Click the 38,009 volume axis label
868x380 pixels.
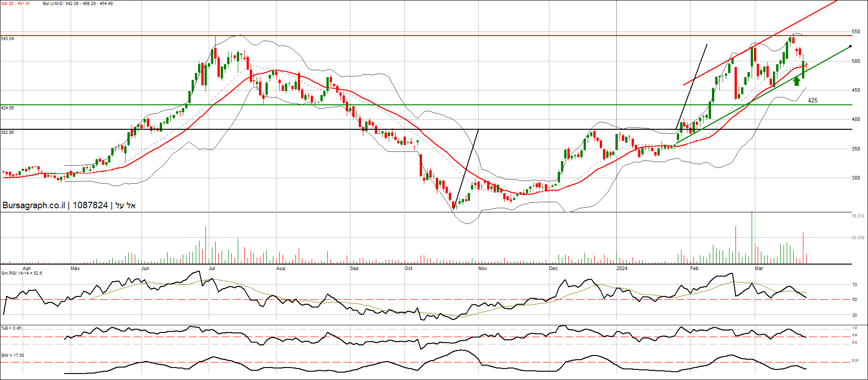[858, 238]
